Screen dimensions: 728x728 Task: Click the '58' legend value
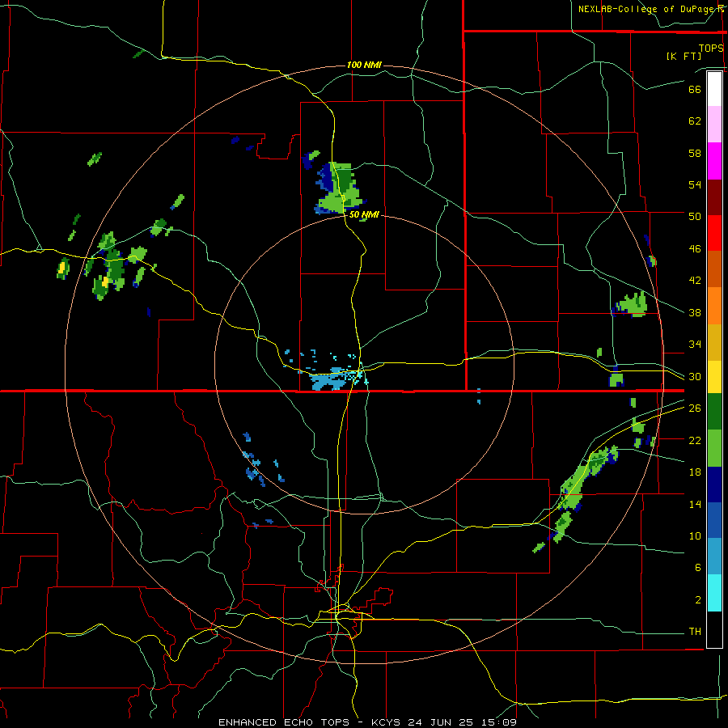695,153
